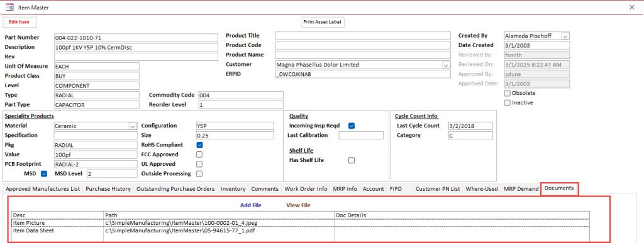Switch to the MRP Demand tab
Screen dimensions: 644x243
point(521,189)
